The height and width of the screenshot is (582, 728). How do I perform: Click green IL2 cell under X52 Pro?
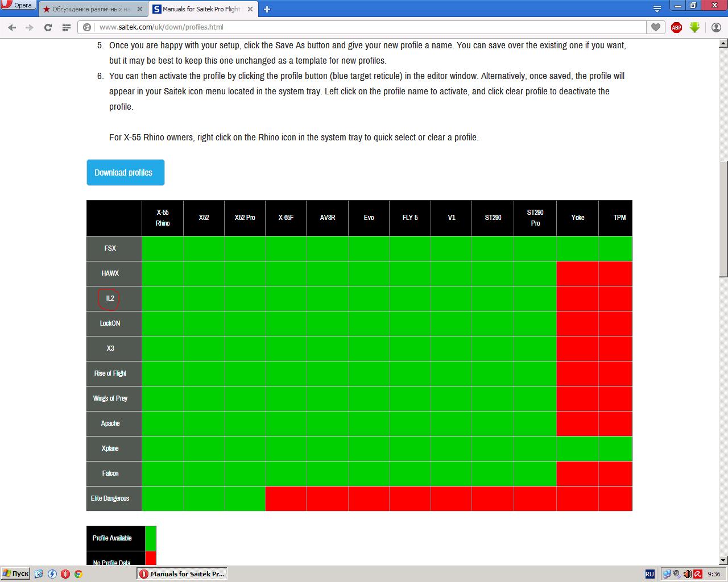point(245,298)
